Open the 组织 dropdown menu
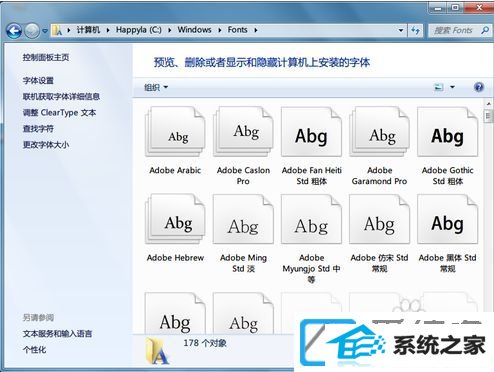 pos(156,87)
